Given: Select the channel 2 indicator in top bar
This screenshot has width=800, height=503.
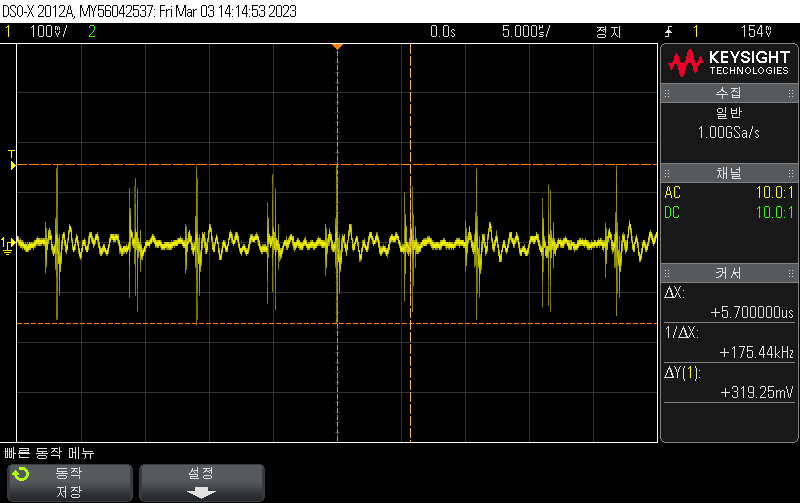Looking at the screenshot, I should pyautogui.click(x=92, y=32).
